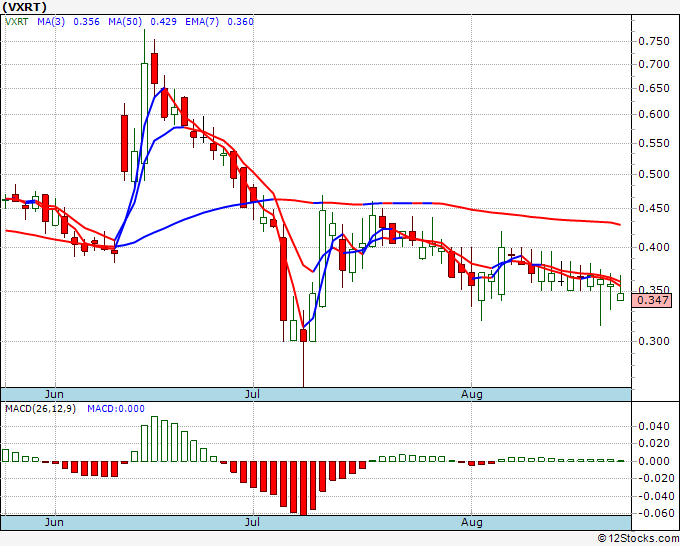680x546 pixels.
Task: Click the 0.700 price axis label
Action: (654, 65)
